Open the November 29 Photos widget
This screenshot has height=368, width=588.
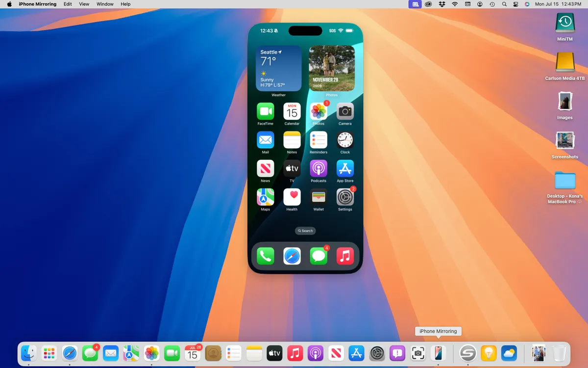pos(332,69)
